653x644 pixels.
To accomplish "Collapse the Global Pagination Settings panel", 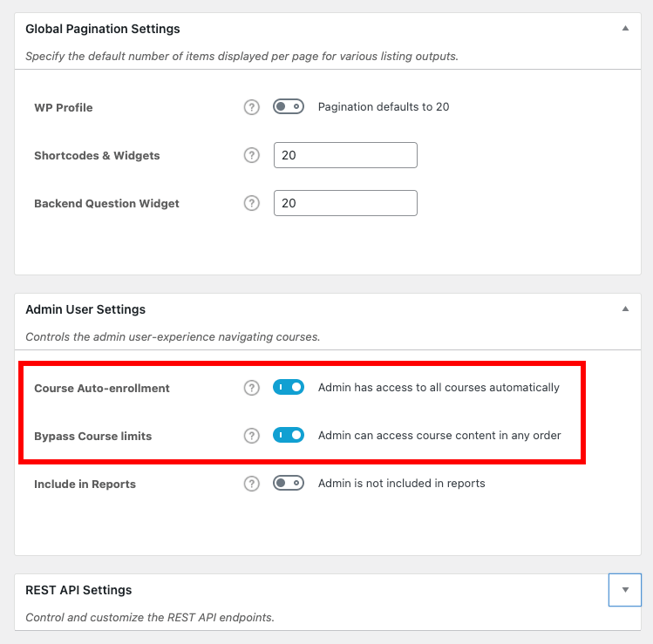I will [x=625, y=29].
